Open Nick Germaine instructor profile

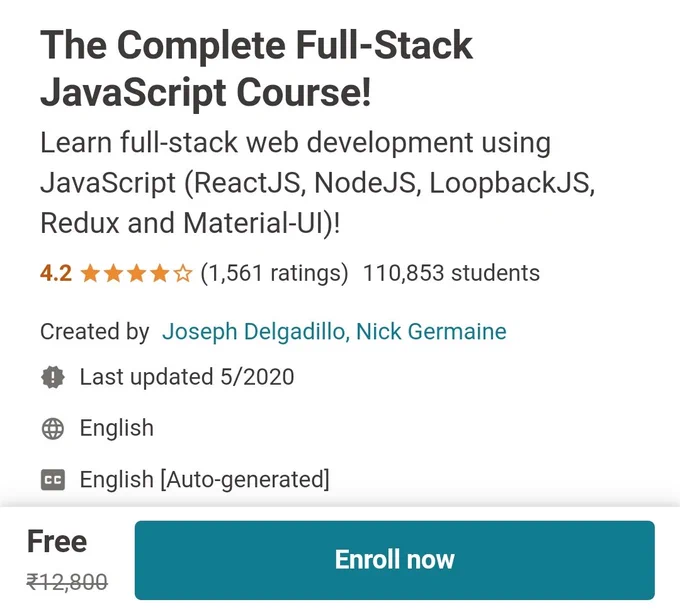pos(431,332)
